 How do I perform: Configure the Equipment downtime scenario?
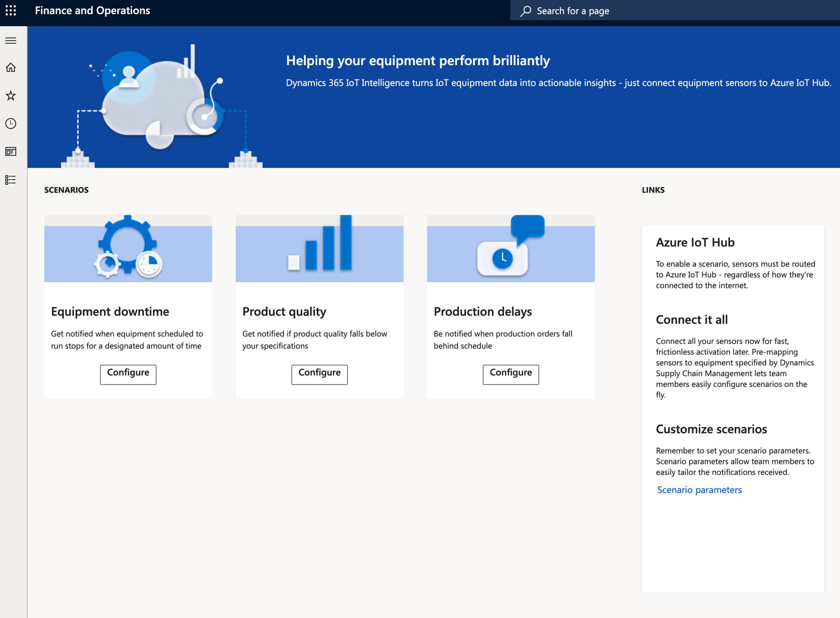[x=128, y=374]
